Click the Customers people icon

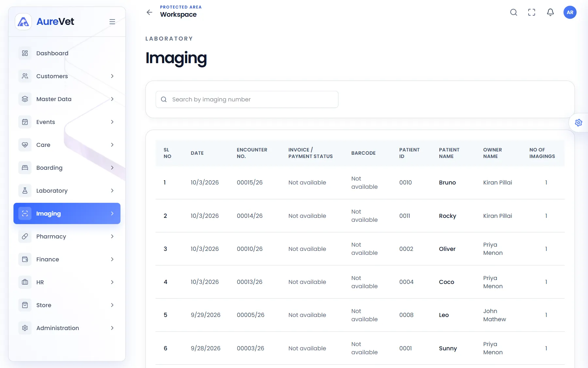[x=25, y=76]
